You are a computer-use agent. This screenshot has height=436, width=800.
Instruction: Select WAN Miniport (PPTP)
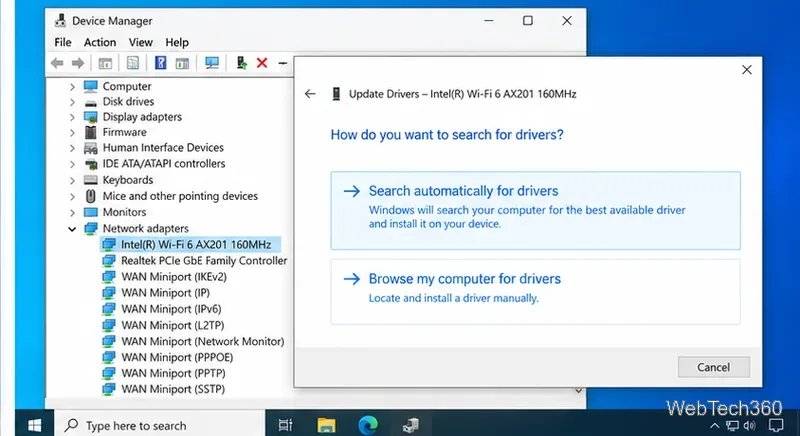pyautogui.click(x=173, y=373)
